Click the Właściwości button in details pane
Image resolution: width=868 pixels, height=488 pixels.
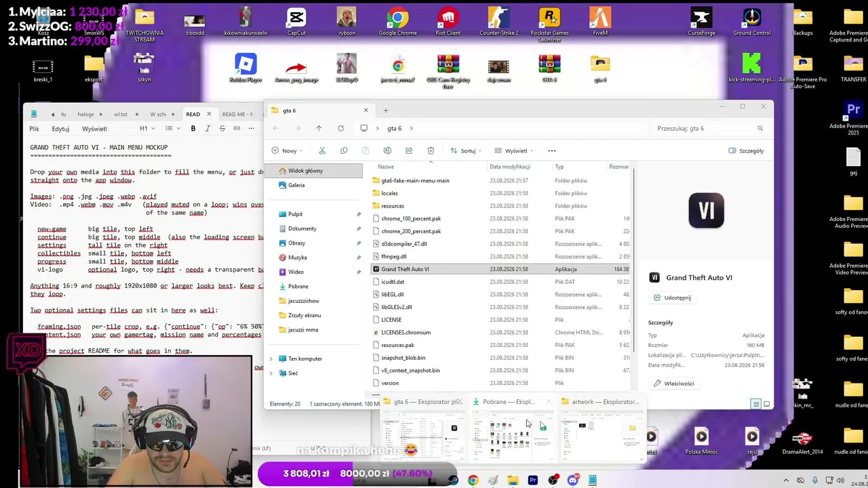coord(674,384)
